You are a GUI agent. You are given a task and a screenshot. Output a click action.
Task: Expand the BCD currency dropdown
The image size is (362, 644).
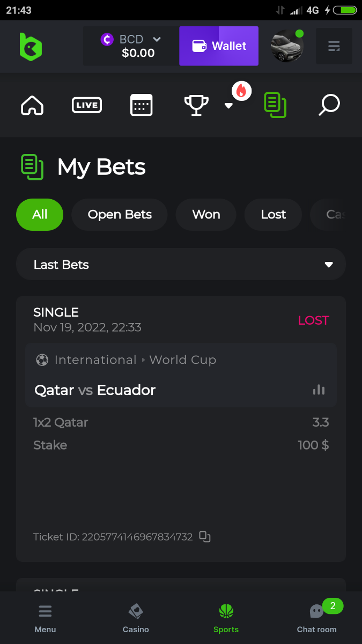(x=157, y=39)
